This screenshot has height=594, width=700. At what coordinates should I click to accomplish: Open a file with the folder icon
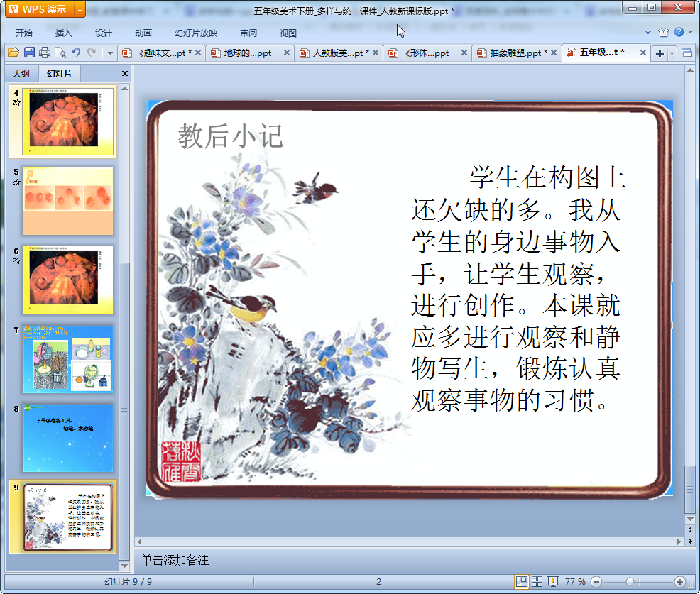[x=13, y=53]
